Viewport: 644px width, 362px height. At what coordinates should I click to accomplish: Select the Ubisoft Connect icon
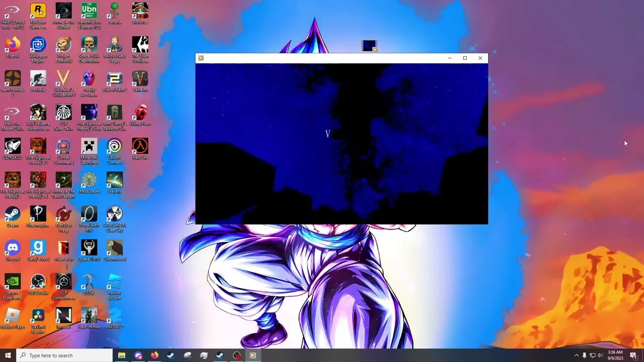114,151
